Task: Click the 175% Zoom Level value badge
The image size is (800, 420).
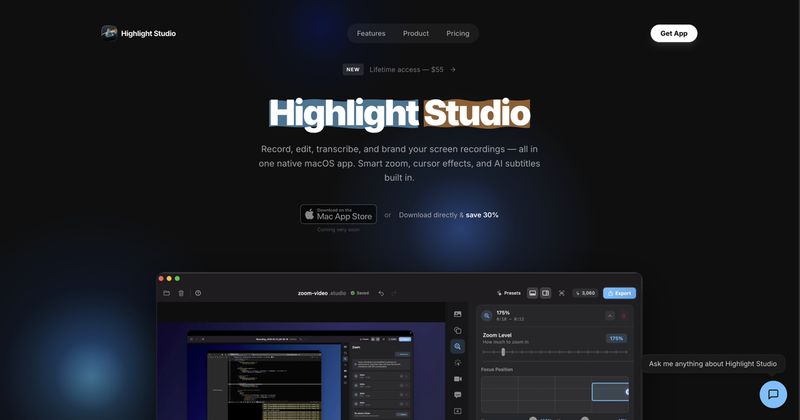Action: (616, 338)
